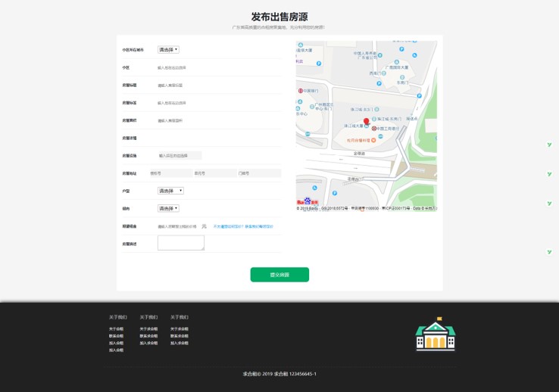Image resolution: width=559 pixels, height=392 pixels.
Task: Click the entrance icon beside 东南门 label
Action: (402, 77)
